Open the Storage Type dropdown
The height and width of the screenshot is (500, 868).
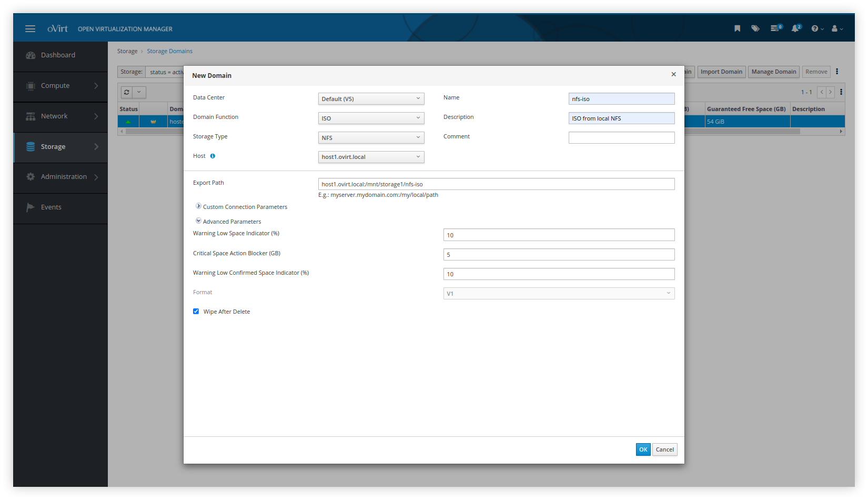tap(371, 138)
